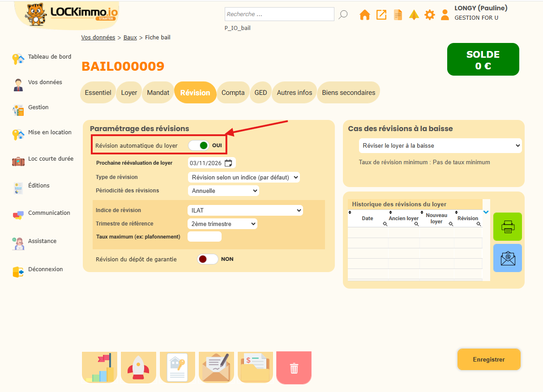Click the Enregistrer button
The height and width of the screenshot is (392, 543).
click(x=488, y=359)
